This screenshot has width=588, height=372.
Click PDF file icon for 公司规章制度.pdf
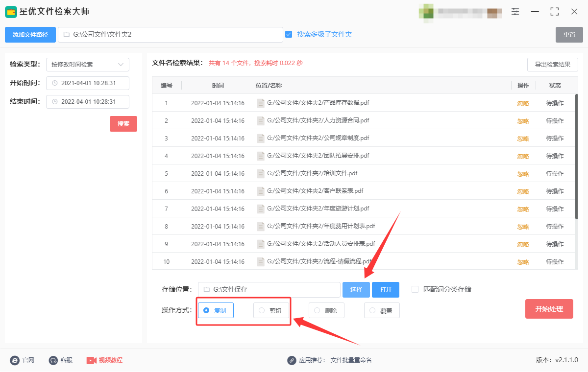pos(261,139)
